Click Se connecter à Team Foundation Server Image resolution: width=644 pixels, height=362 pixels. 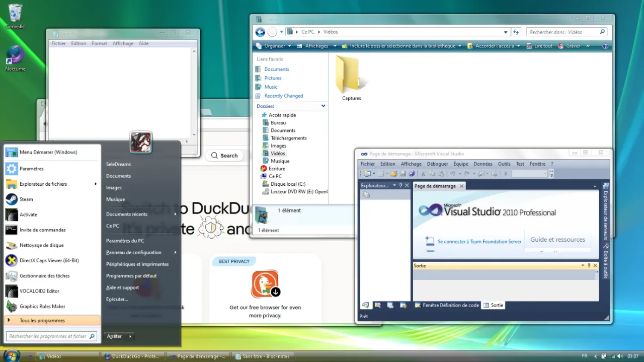point(479,242)
